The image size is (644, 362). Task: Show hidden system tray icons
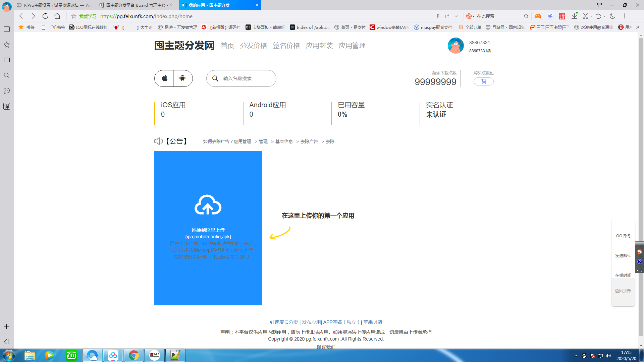[x=576, y=356]
